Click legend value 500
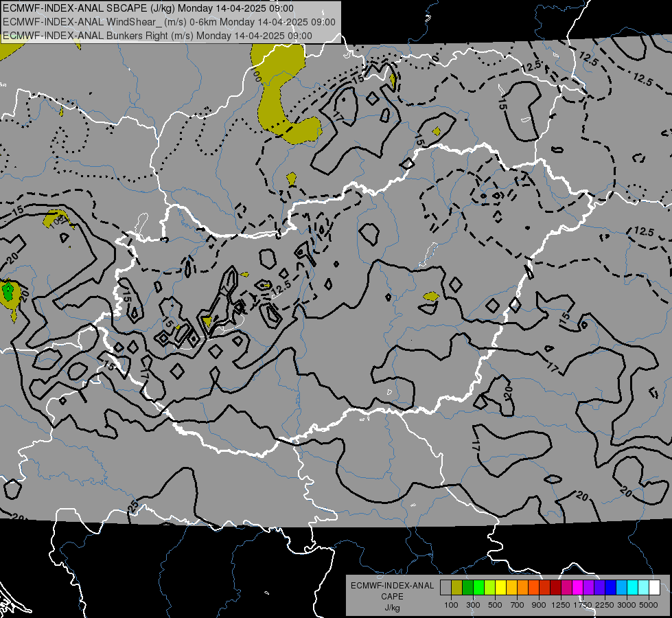This screenshot has width=672, height=618. pyautogui.click(x=495, y=605)
